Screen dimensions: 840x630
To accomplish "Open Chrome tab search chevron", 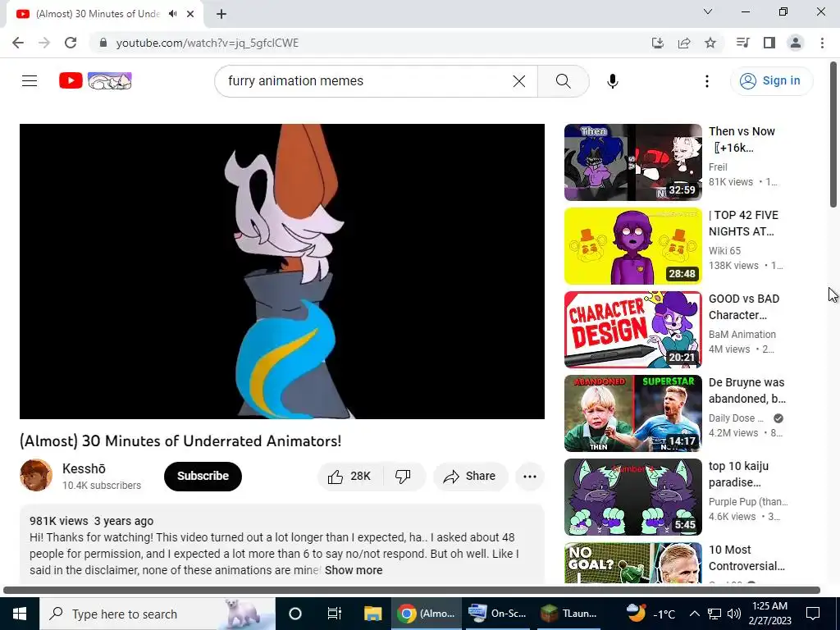I will tap(708, 11).
